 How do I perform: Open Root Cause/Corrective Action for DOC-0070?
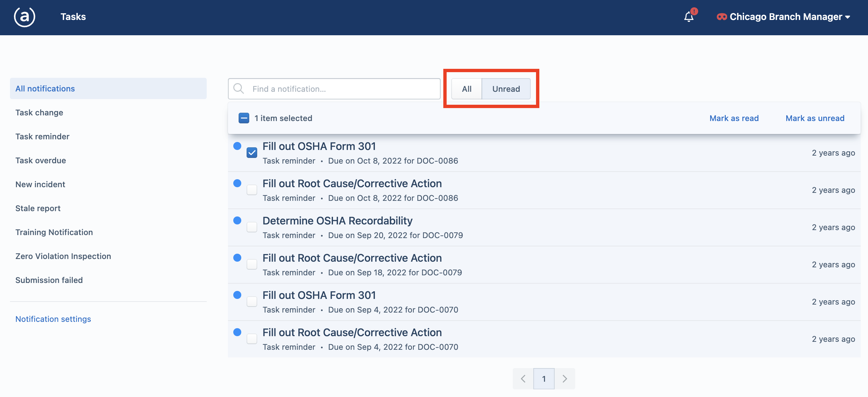pos(352,332)
